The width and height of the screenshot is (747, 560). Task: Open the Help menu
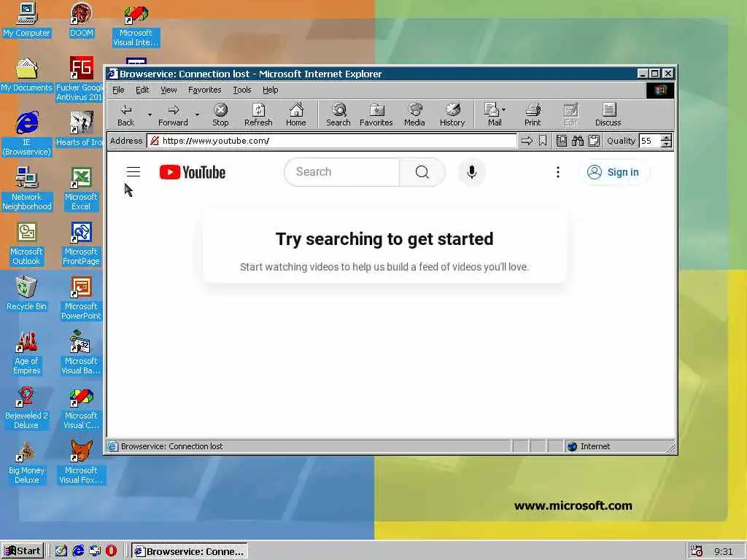(270, 90)
